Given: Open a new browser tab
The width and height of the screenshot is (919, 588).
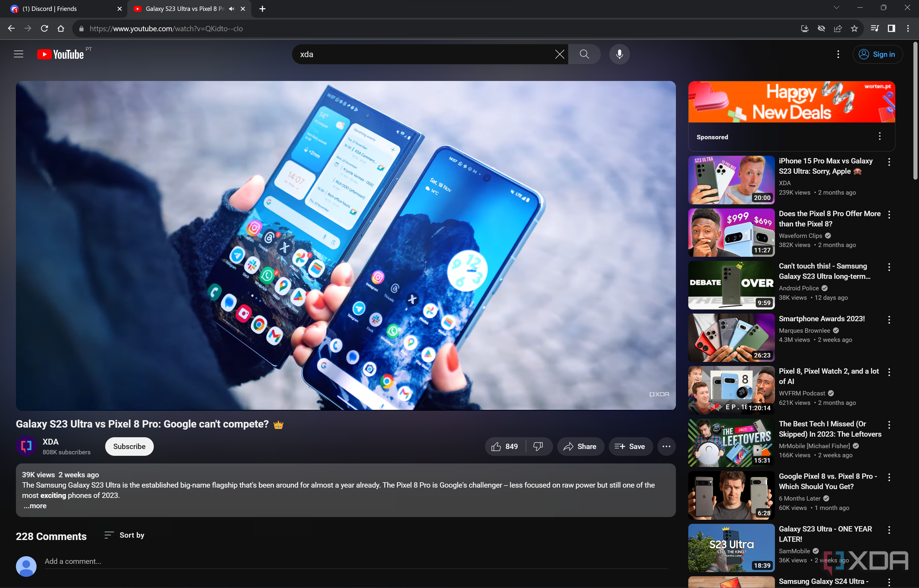Looking at the screenshot, I should (x=263, y=9).
